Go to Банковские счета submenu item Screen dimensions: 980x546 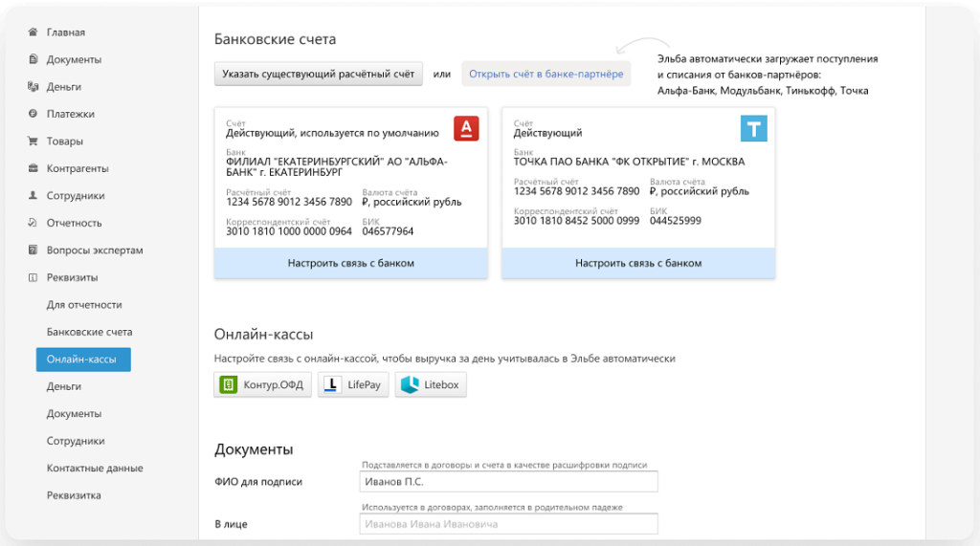89,332
